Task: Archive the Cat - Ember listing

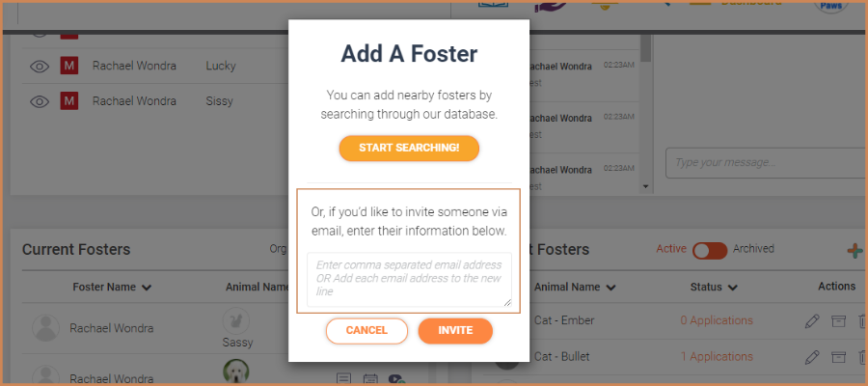Action: [839, 320]
